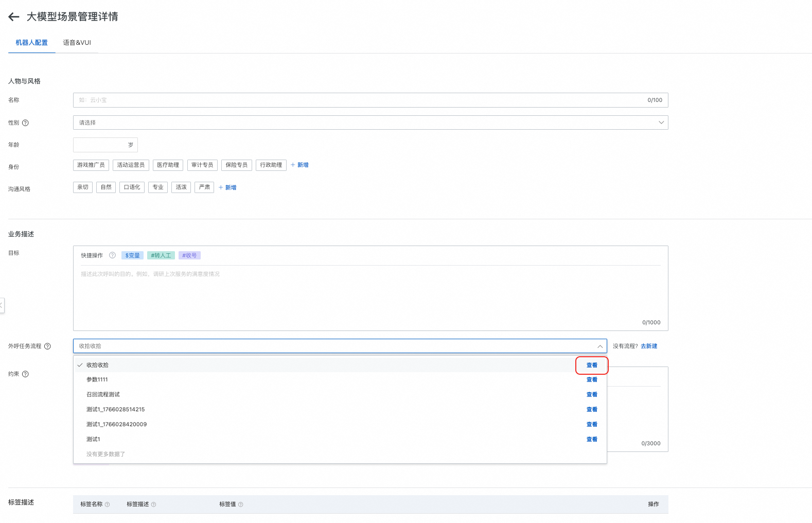The height and width of the screenshot is (523, 812).
Task: Focus the 名称 input field
Action: pos(370,100)
